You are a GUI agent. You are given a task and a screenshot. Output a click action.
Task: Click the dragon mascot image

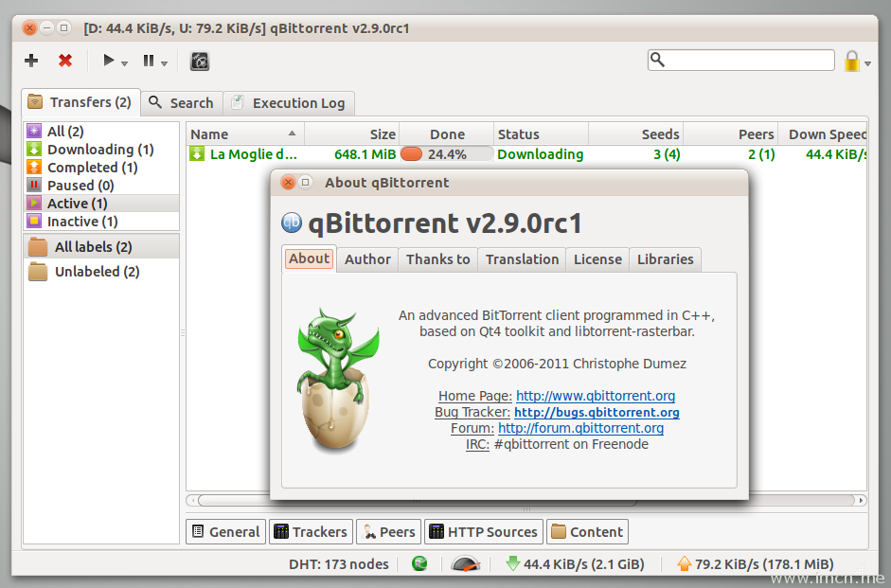tap(337, 380)
